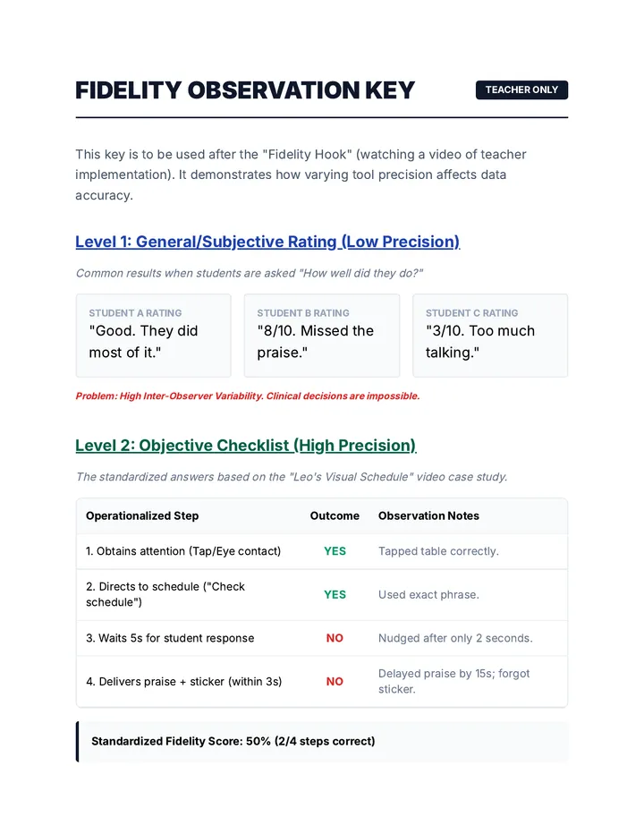644x834 pixels.
Task: Click the Standardized Fidelity Score: 50% line
Action: click(x=233, y=741)
